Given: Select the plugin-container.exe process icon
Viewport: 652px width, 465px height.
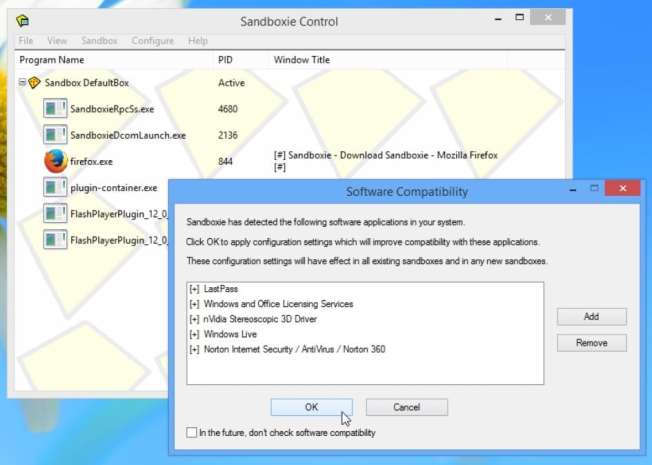Looking at the screenshot, I should click(55, 187).
